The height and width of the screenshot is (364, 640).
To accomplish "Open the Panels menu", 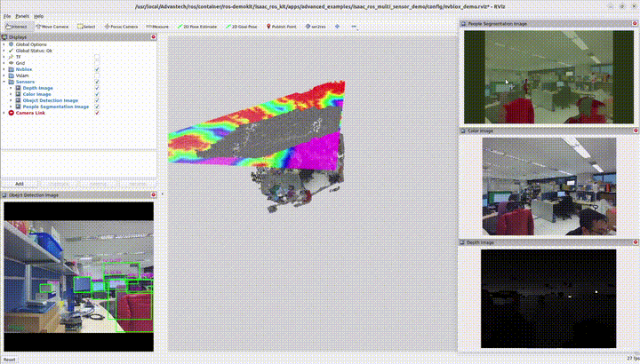I will pos(22,16).
